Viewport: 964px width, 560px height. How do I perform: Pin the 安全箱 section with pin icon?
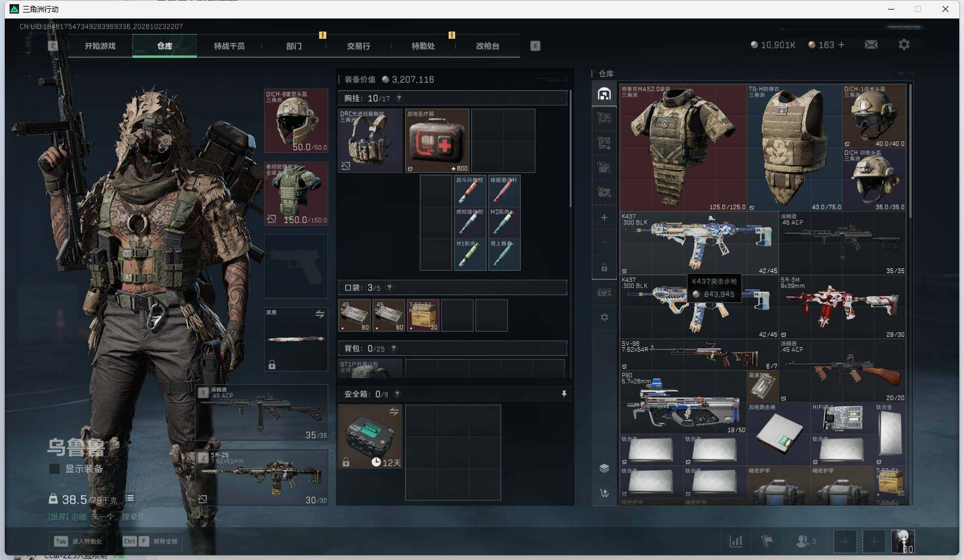[564, 394]
